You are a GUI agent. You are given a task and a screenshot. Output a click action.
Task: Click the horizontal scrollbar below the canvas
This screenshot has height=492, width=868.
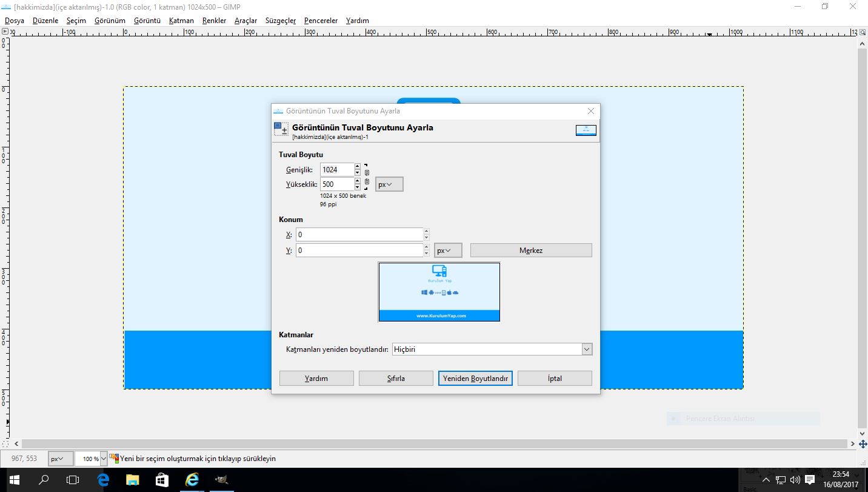point(424,444)
